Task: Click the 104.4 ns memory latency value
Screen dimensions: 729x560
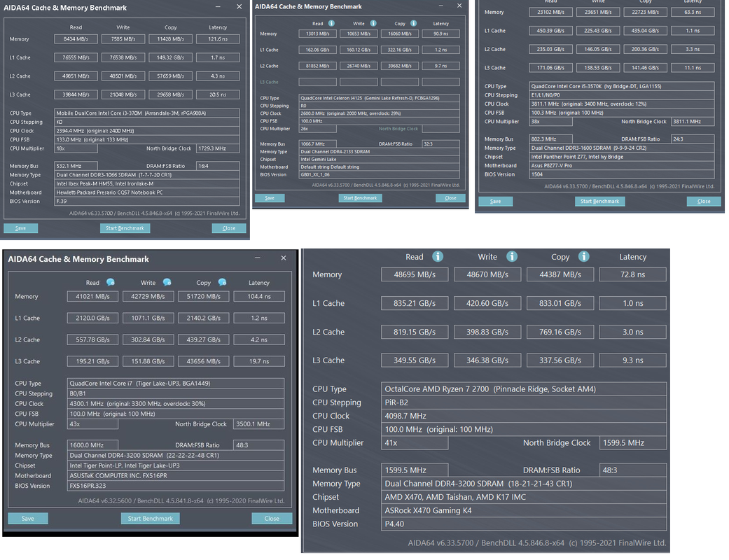Action: click(x=259, y=297)
